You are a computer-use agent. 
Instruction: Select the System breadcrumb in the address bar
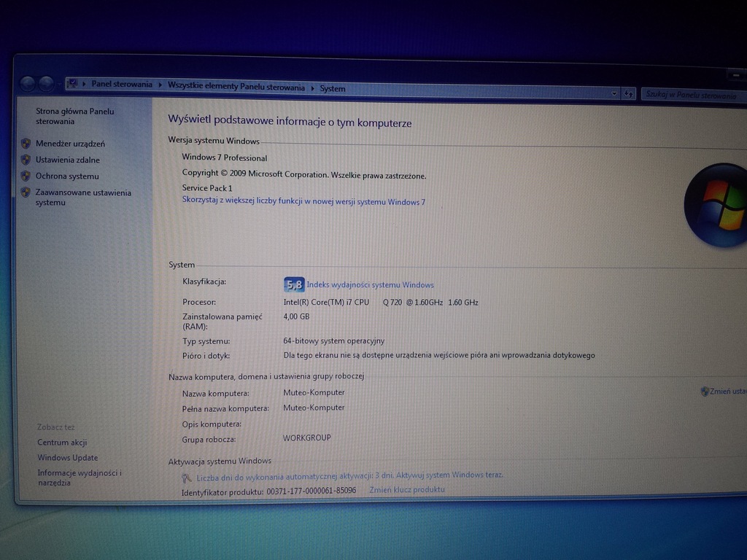[x=333, y=88]
